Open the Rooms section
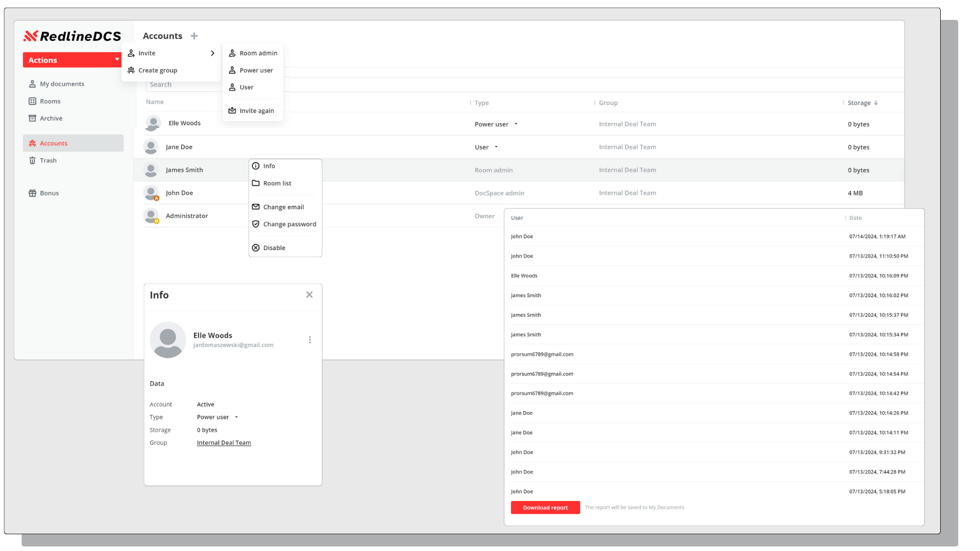This screenshot has height=551, width=980. (x=51, y=101)
